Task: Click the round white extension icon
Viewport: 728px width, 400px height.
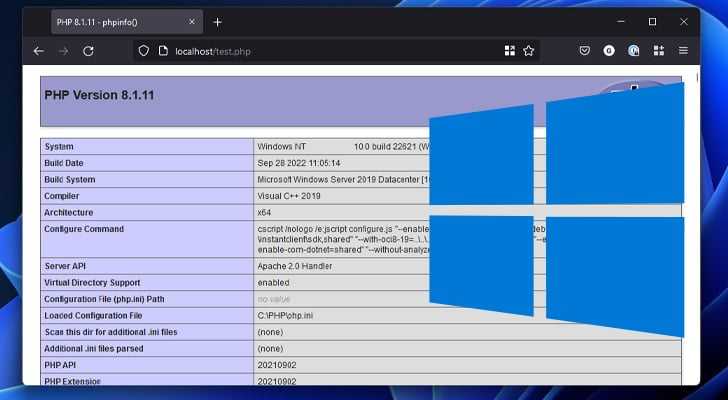Action: point(609,51)
